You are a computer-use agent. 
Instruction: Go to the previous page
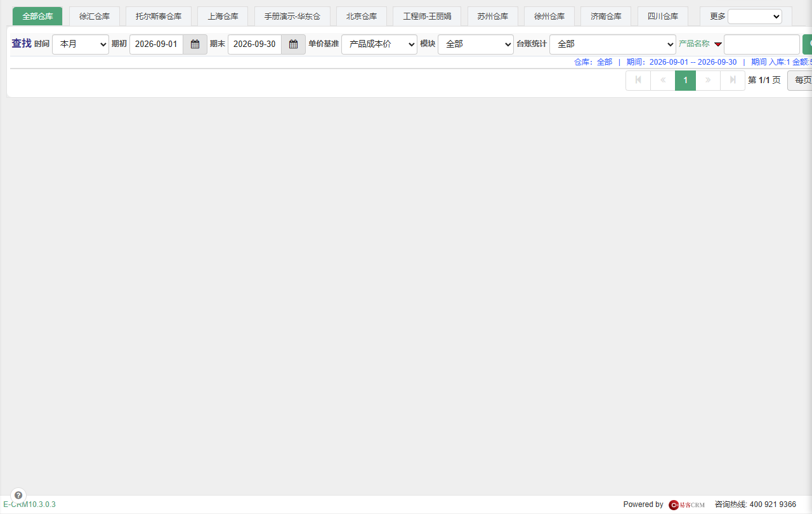(663, 81)
